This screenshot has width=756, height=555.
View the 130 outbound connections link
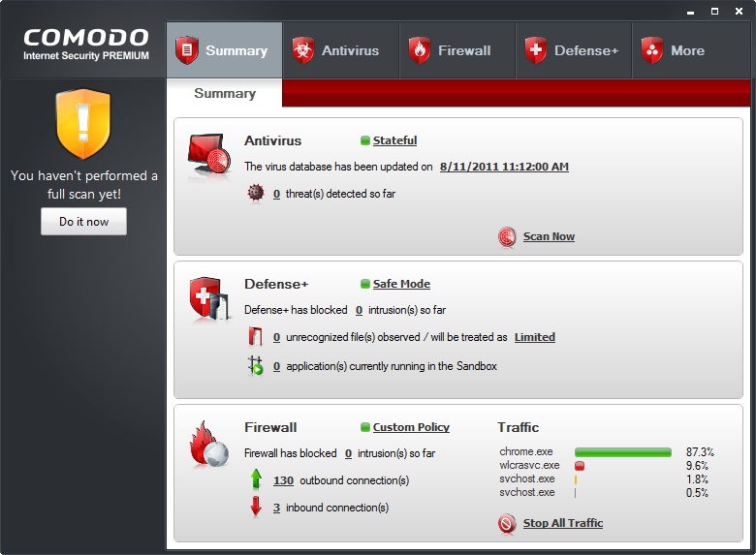pos(283,480)
